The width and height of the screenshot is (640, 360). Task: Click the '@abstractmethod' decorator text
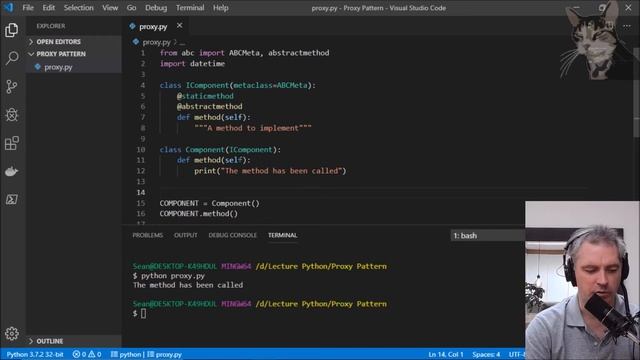tap(209, 106)
